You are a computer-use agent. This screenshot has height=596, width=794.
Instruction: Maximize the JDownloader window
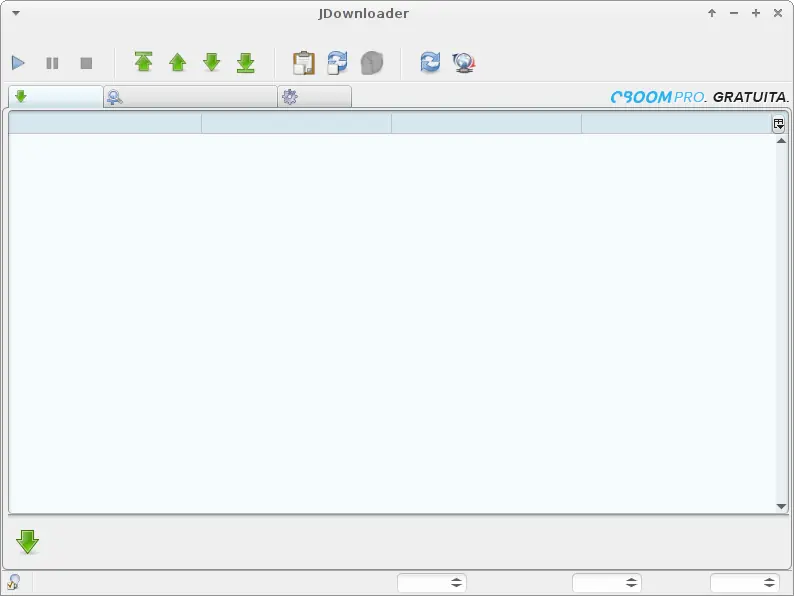756,13
